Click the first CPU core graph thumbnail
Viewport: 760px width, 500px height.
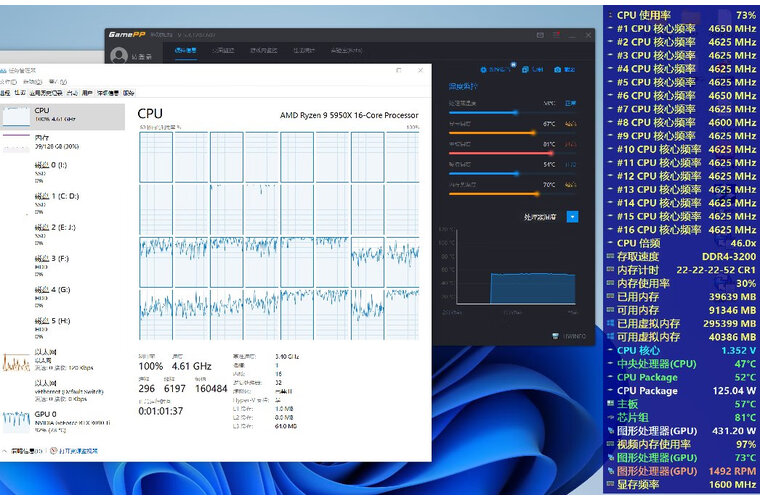click(x=157, y=156)
